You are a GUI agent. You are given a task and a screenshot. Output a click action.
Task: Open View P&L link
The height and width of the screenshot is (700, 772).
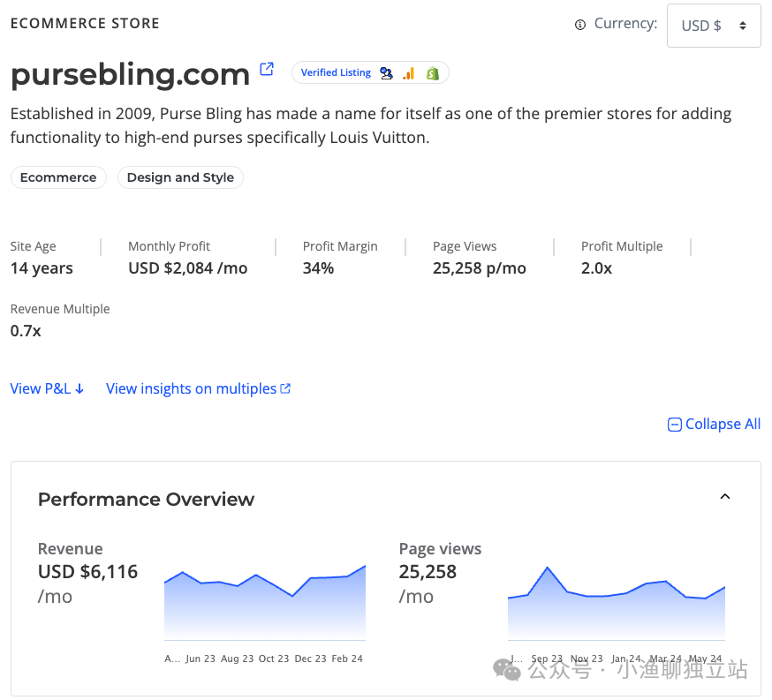[x=48, y=388]
